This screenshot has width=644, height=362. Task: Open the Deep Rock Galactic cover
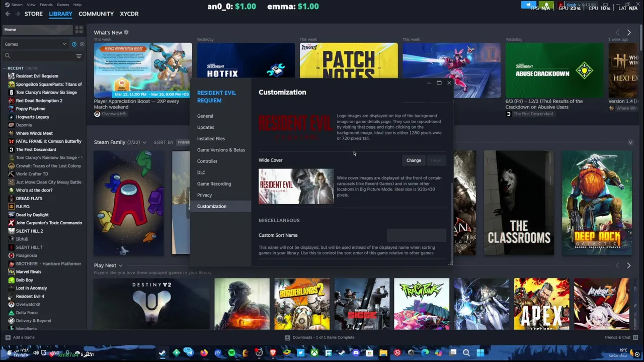click(x=597, y=203)
